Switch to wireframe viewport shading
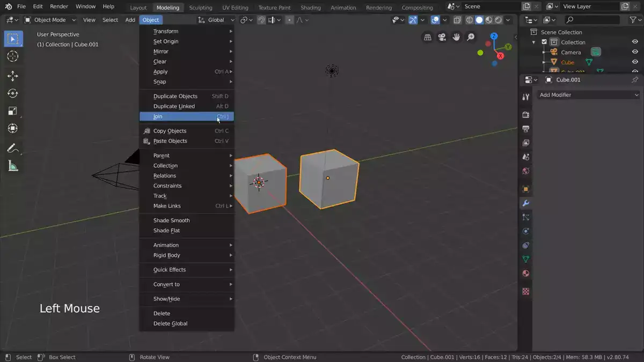 [470, 20]
